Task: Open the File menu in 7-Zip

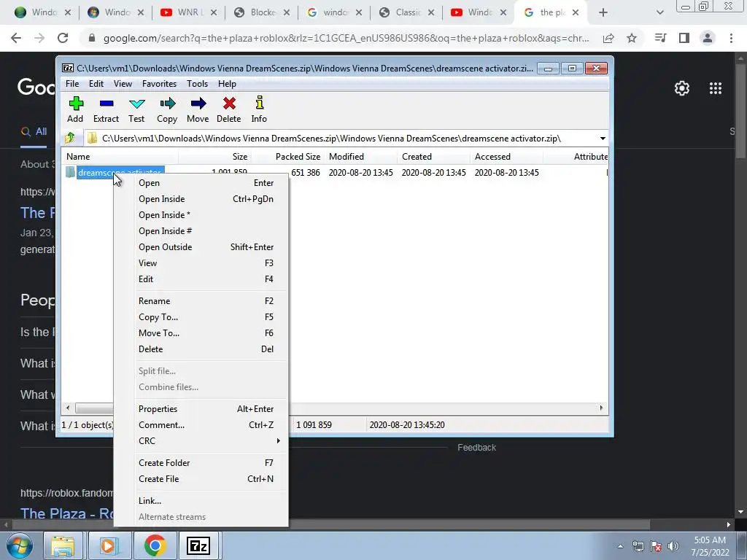Action: click(x=72, y=84)
